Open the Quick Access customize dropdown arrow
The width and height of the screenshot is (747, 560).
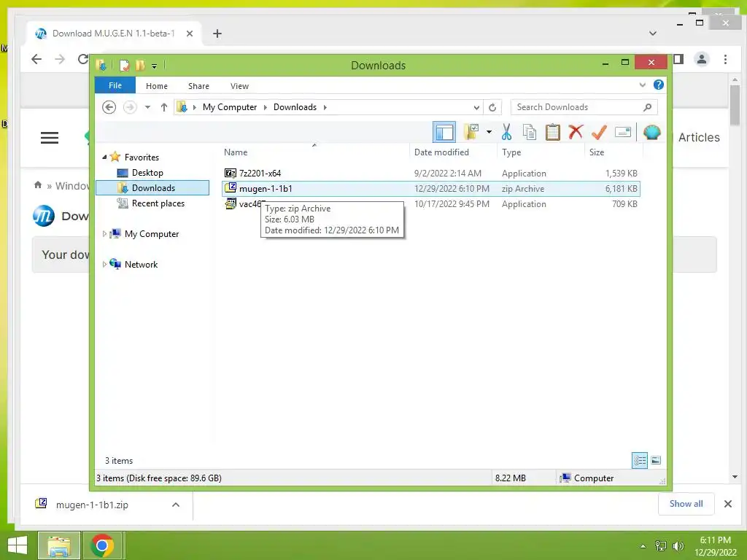[x=155, y=66]
